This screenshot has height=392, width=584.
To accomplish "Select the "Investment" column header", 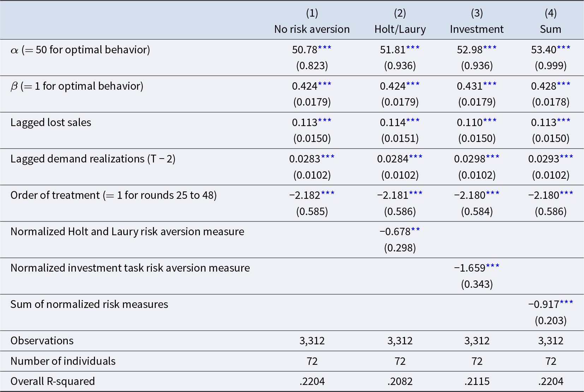I will pos(477,29).
